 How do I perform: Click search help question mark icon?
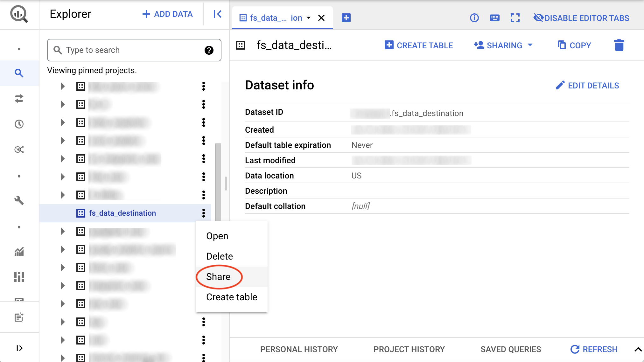pyautogui.click(x=209, y=50)
